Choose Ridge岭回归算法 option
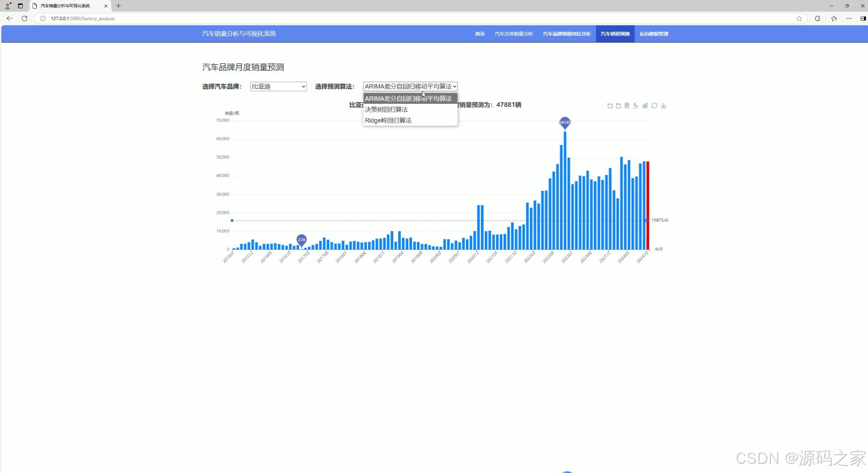This screenshot has height=473, width=868. coord(388,120)
